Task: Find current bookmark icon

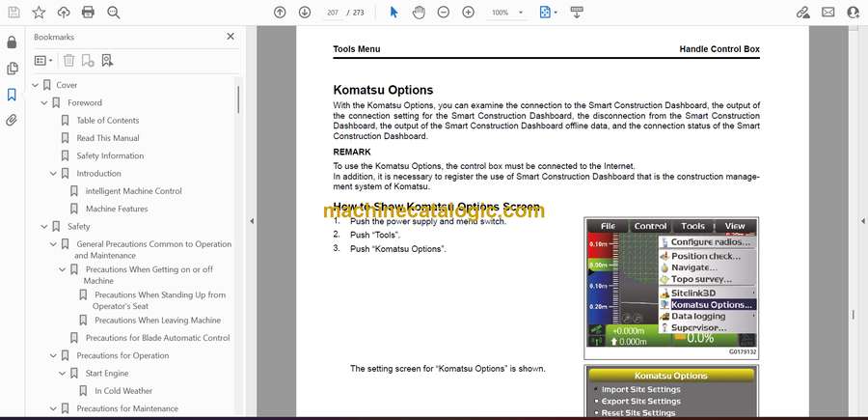Action: [107, 61]
